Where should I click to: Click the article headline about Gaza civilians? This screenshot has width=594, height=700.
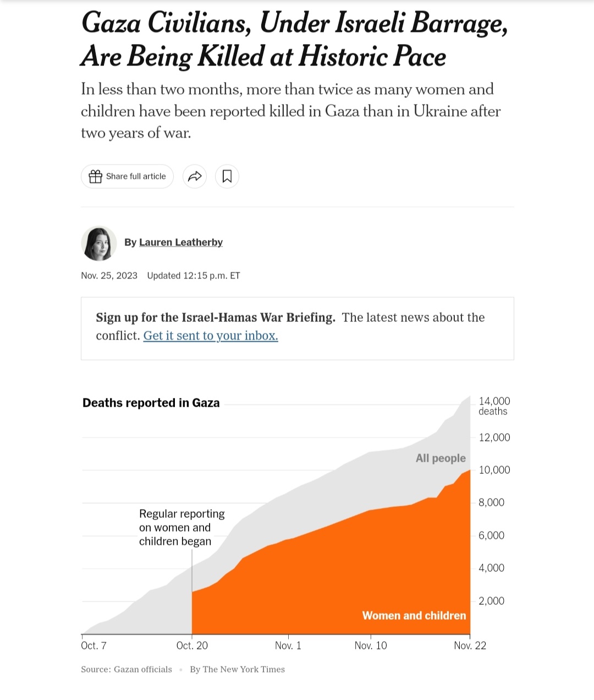(x=294, y=40)
